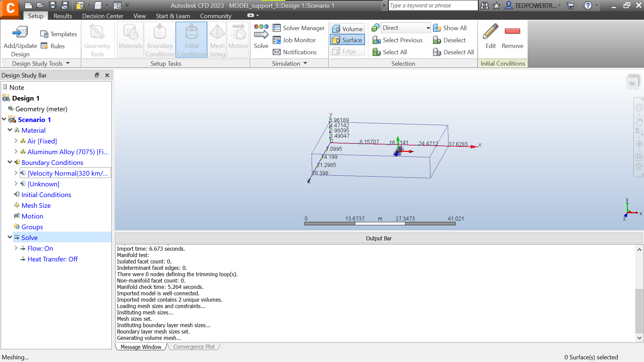Open Job Monitor

point(294,40)
